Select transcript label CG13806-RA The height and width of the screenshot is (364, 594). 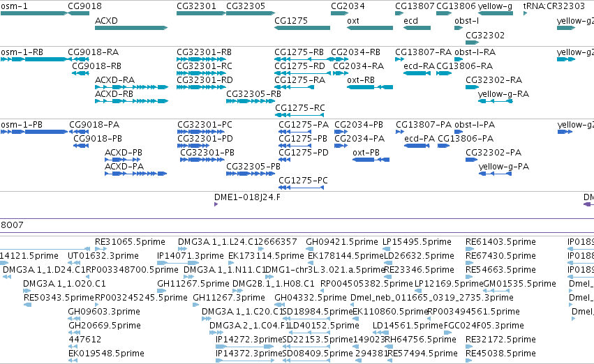[x=464, y=66]
